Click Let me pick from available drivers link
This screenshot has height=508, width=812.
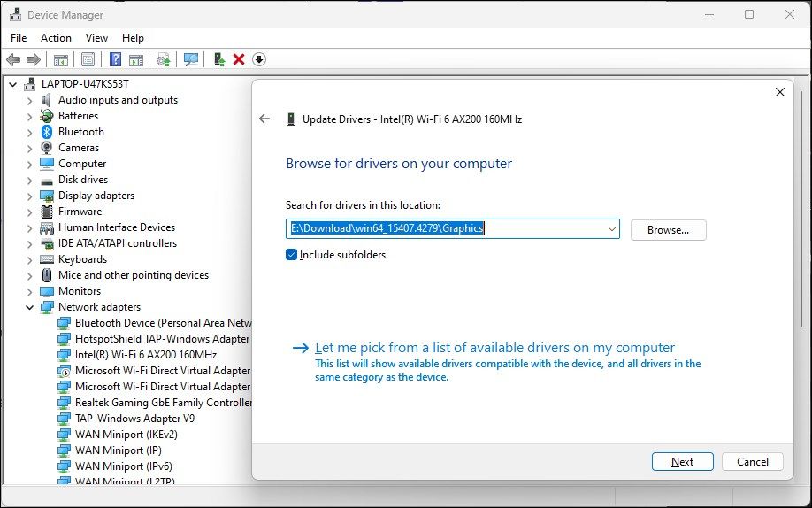(494, 348)
